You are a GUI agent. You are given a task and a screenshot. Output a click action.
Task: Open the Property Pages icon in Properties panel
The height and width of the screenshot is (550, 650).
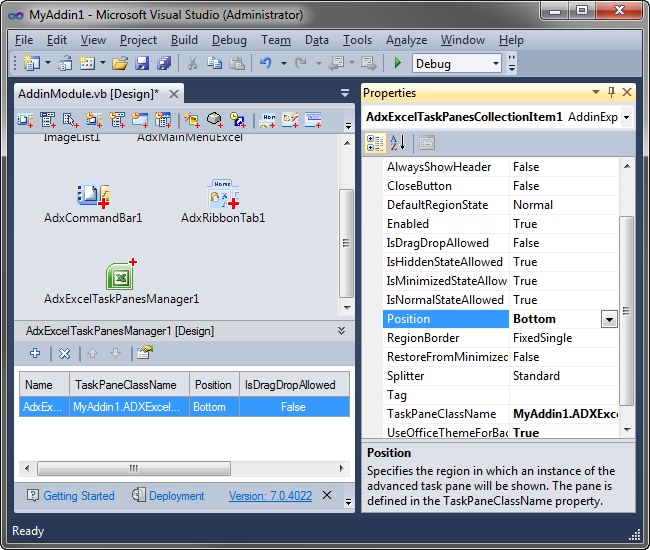(x=427, y=143)
